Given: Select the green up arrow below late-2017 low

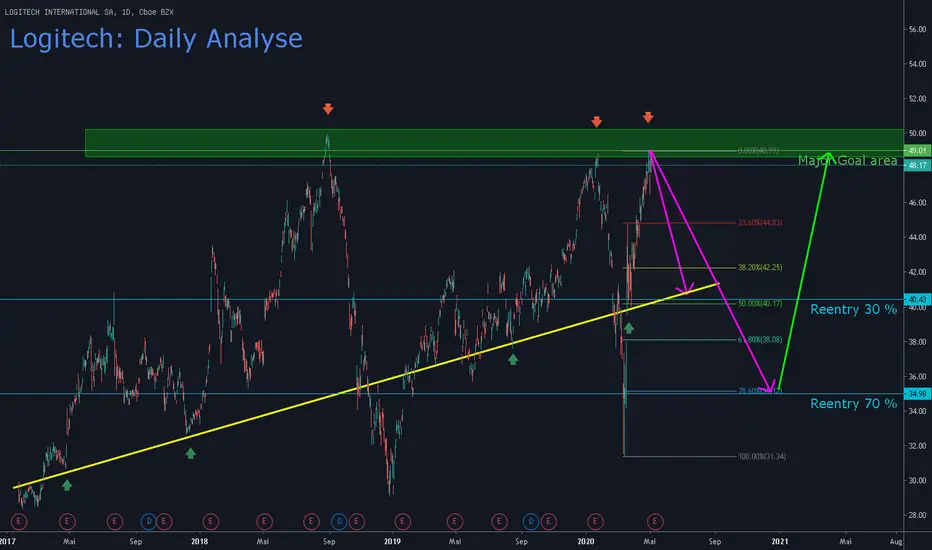Looking at the screenshot, I should pos(190,453).
